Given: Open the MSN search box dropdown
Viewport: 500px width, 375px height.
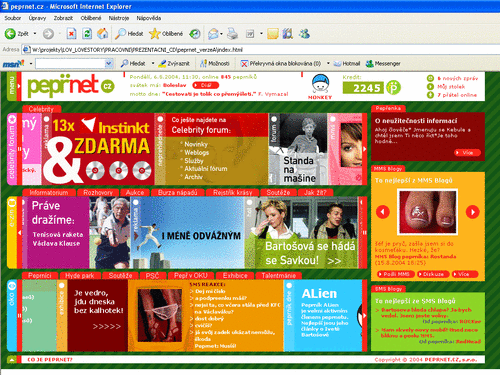Looking at the screenshot, I should (109, 63).
